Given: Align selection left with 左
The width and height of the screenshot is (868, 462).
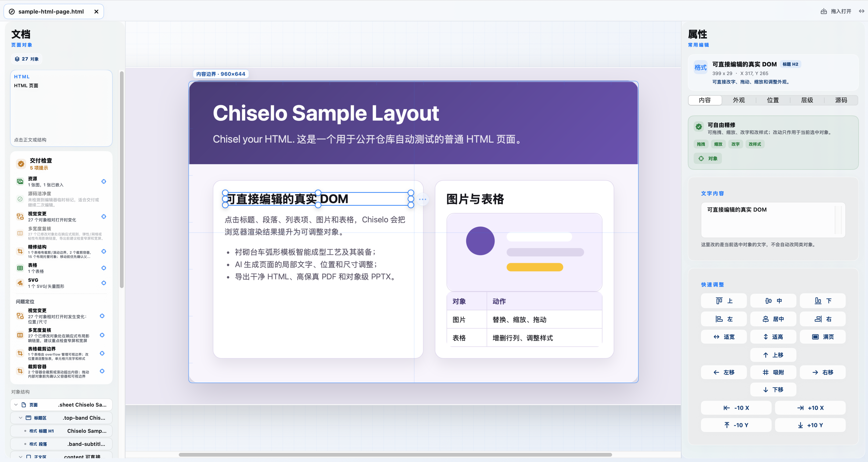Looking at the screenshot, I should (723, 319).
